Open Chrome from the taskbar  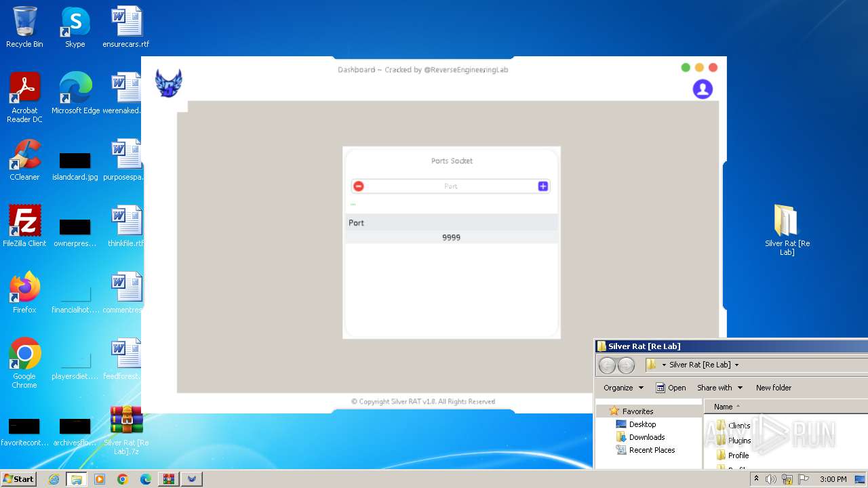[x=123, y=479]
